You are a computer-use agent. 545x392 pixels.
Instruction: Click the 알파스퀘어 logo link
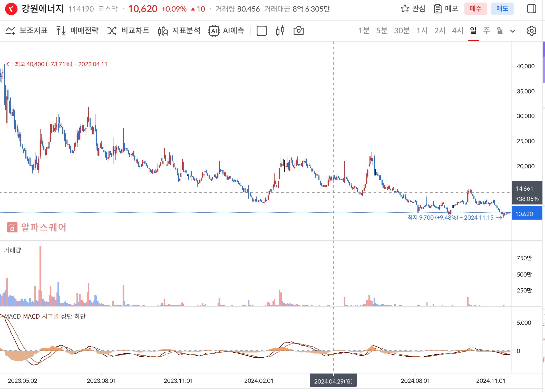click(37, 227)
